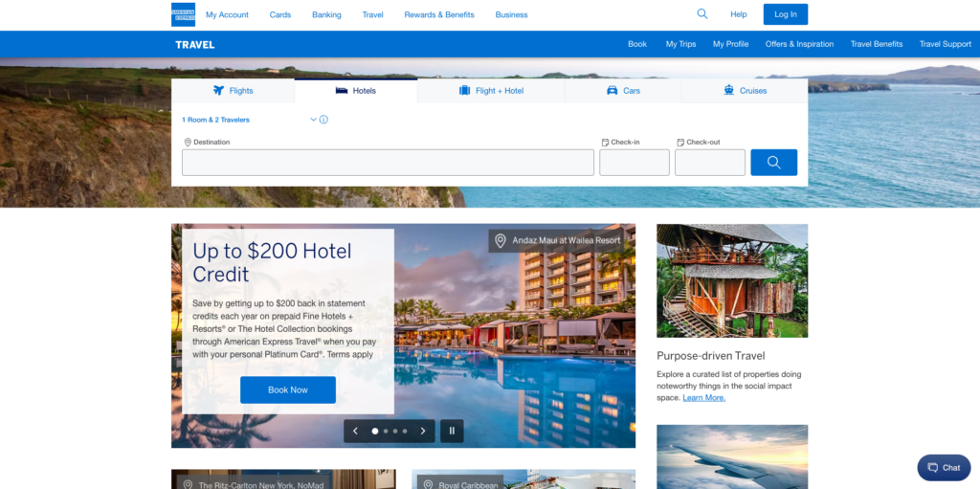This screenshot has width=980, height=489.
Task: Click the Andaz Maui location pin
Action: 500,241
